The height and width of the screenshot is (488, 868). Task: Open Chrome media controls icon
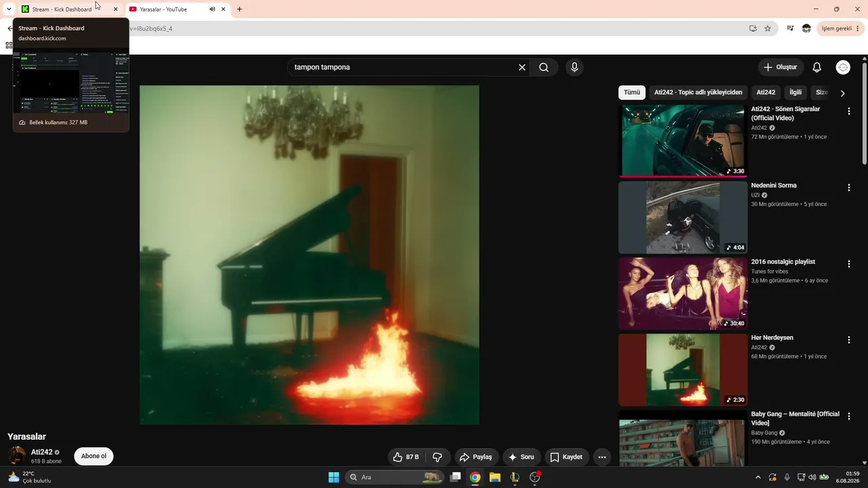click(x=790, y=28)
